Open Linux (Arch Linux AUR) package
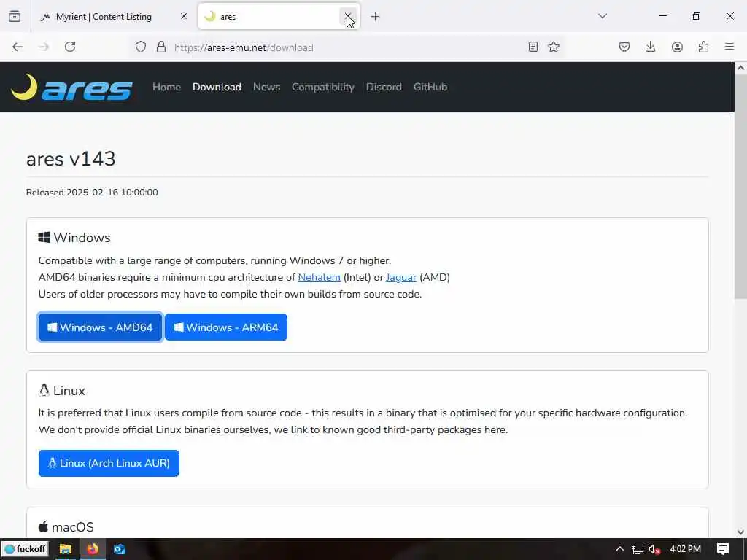This screenshot has width=747, height=560. click(x=109, y=463)
